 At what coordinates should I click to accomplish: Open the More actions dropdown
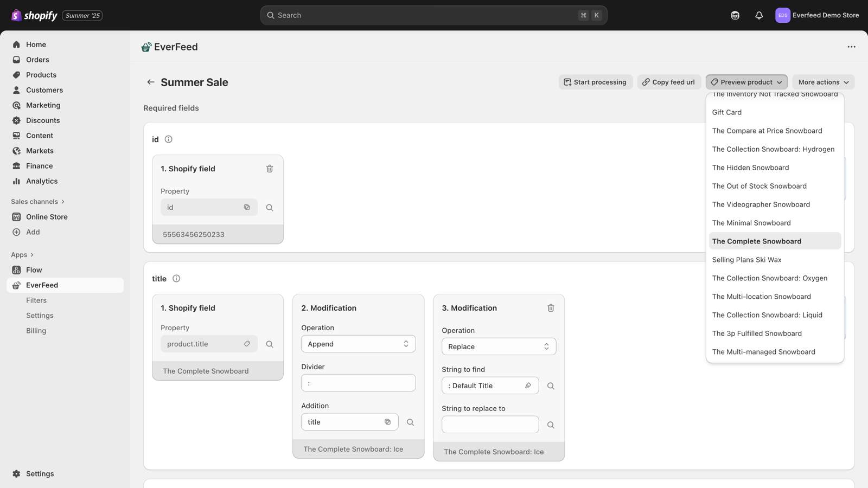coord(824,82)
